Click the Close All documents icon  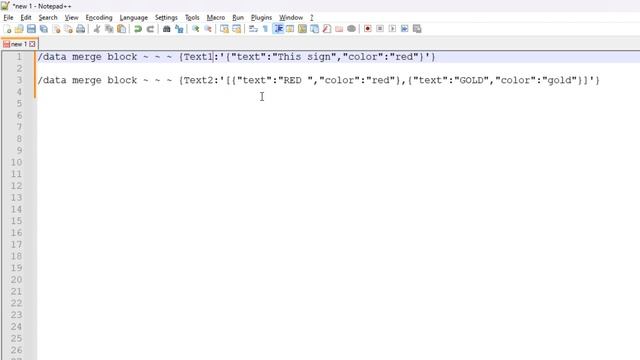tap(69, 29)
